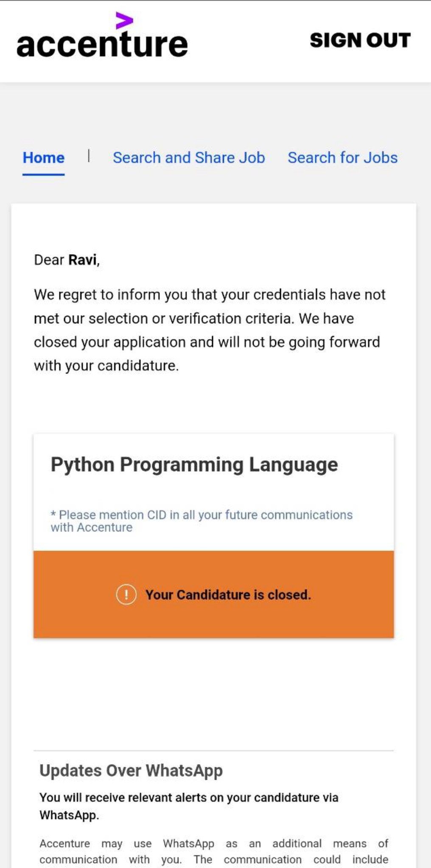Click the exclamation warning icon
The image size is (431, 868).
126,594
